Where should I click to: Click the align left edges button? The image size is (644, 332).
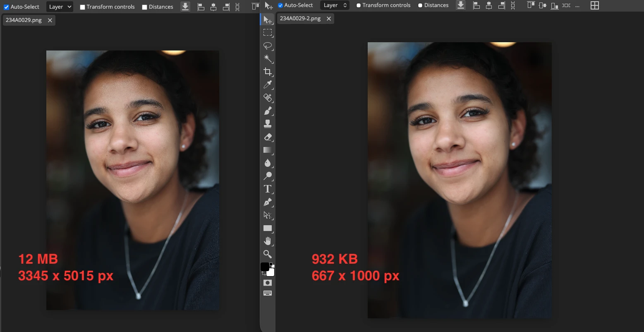[201, 7]
